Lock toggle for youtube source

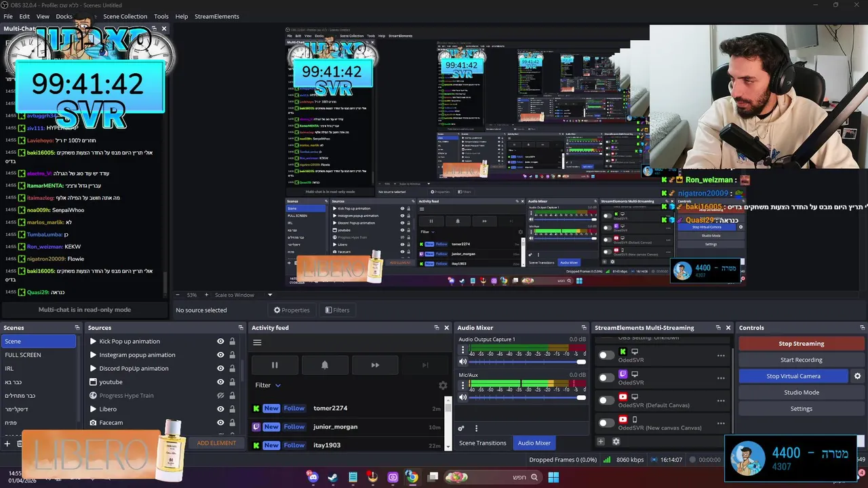click(x=232, y=382)
